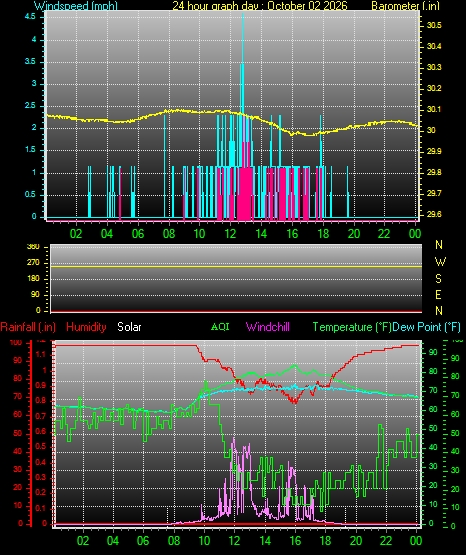466x555 pixels.
Task: Click the N compass label beside 360
Action: [439, 245]
